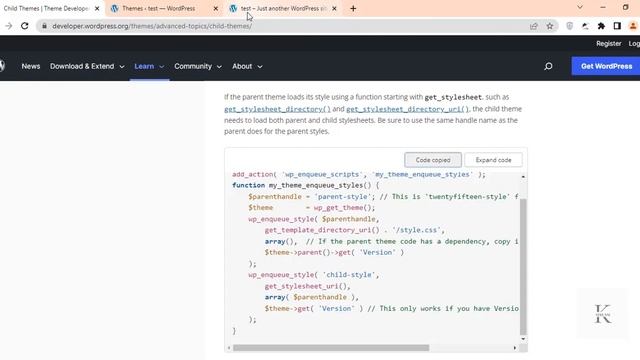The image size is (640, 360).
Task: Expand the Learn dropdown menu
Action: click(149, 66)
